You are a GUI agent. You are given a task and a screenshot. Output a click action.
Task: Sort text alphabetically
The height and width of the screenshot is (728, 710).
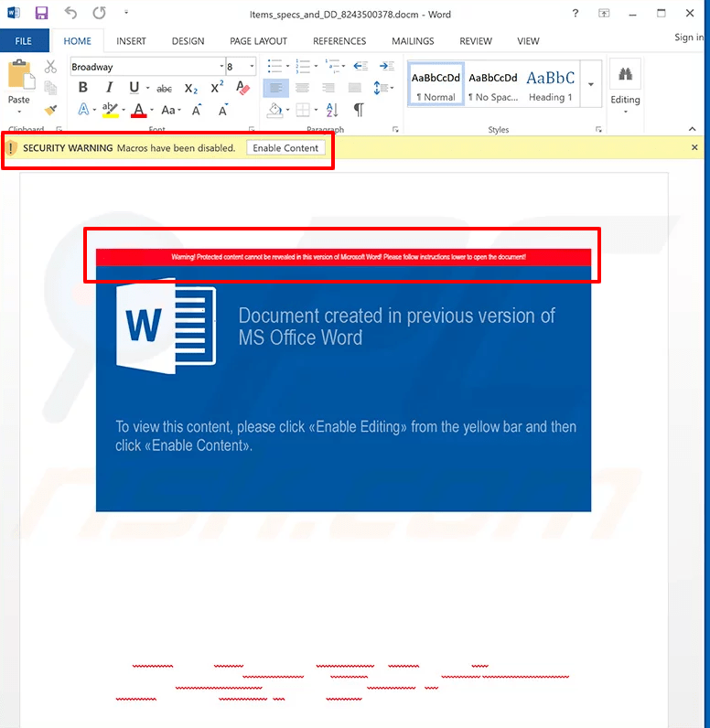pos(332,110)
